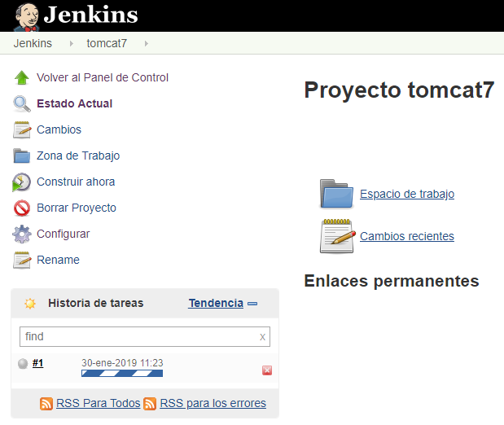This screenshot has width=504, height=425.
Task: Click the clock icon for Construir ahora
Action: (21, 182)
